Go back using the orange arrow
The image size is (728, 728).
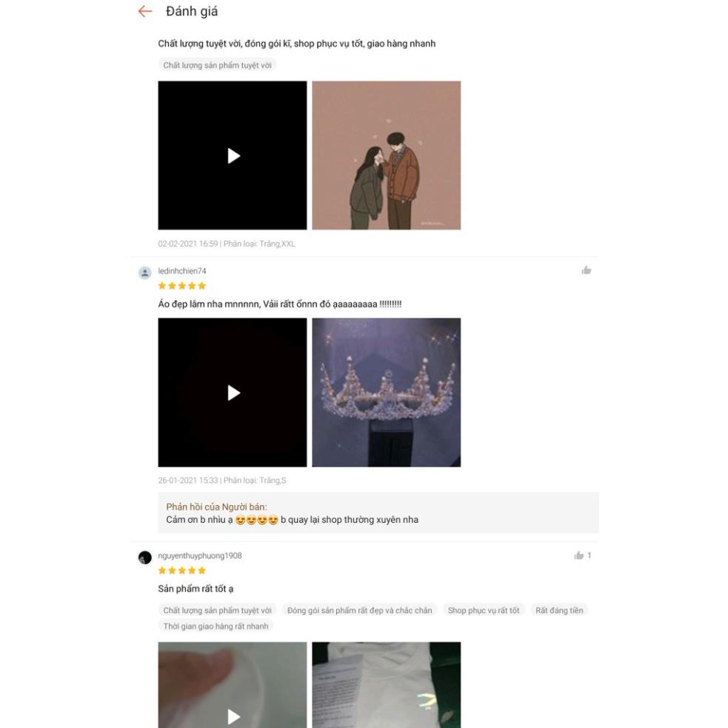click(145, 11)
